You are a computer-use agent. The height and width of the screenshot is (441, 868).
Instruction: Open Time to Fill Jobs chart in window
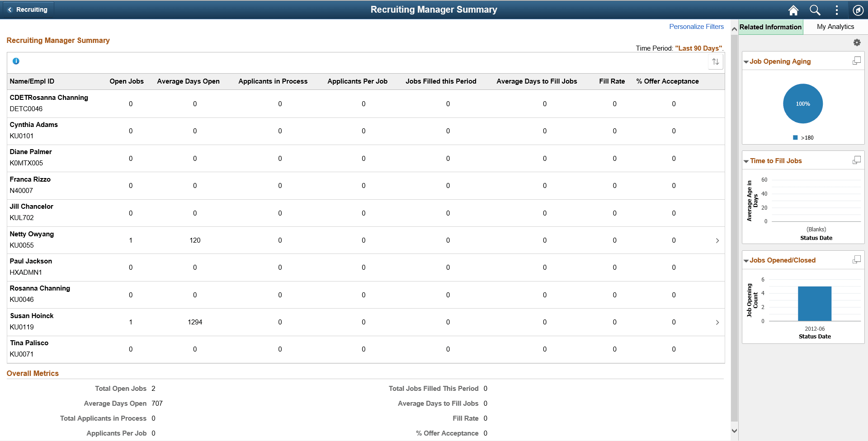pos(857,160)
